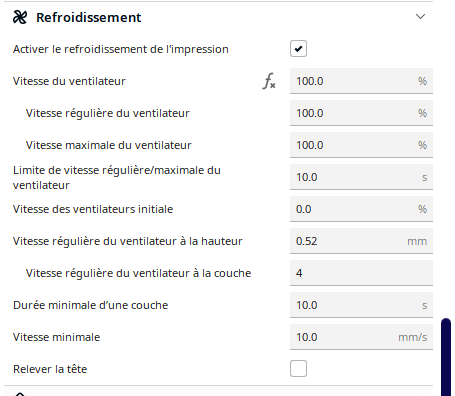Open the partially visible section below Refroidissement

218,392
